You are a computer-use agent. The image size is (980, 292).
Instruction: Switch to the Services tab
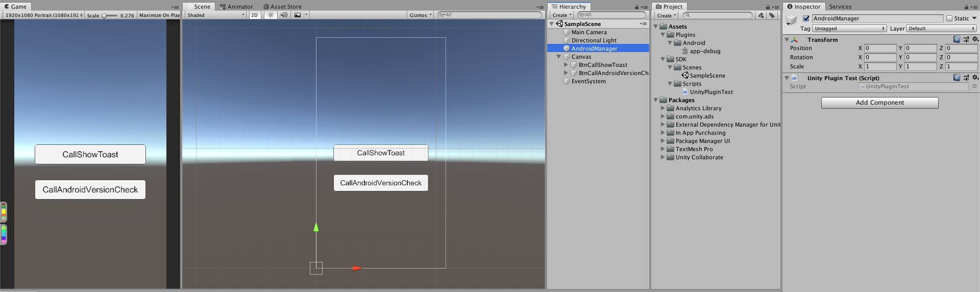(840, 7)
